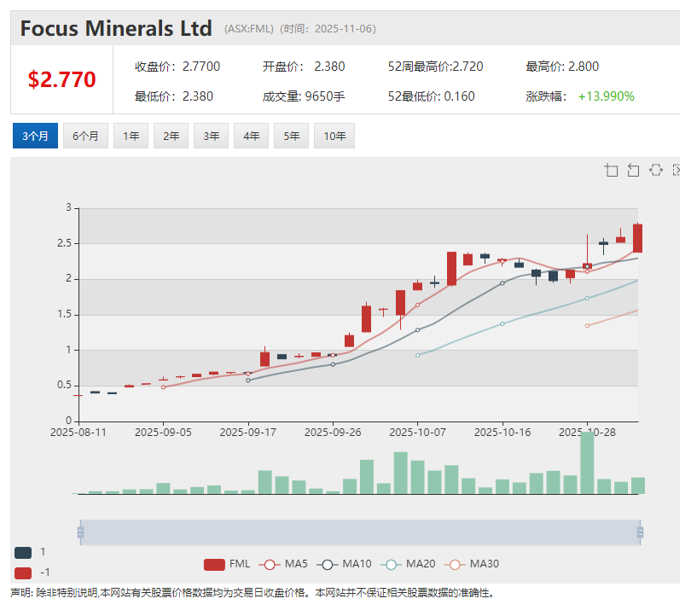
Task: Click the large red $2.770 price
Action: [x=61, y=79]
